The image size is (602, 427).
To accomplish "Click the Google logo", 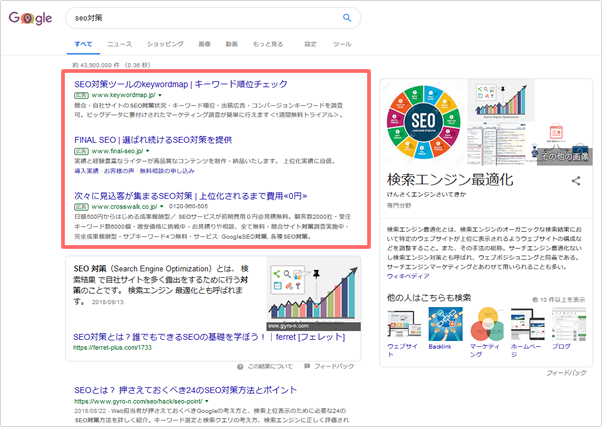I will pos(30,18).
